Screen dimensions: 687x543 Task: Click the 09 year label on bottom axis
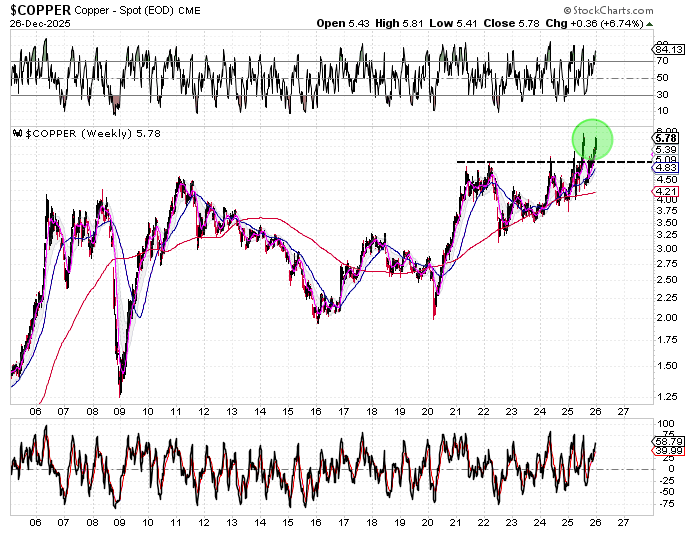click(x=120, y=410)
